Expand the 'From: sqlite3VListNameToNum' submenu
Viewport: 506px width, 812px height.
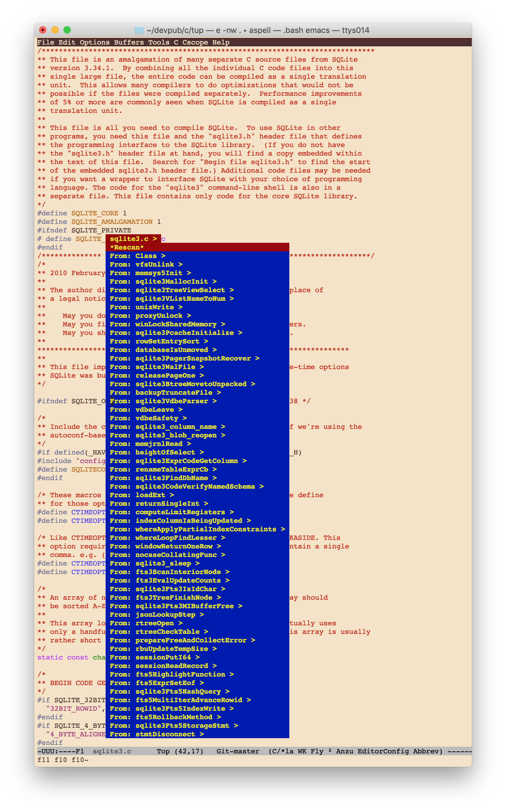pyautogui.click(x=197, y=298)
